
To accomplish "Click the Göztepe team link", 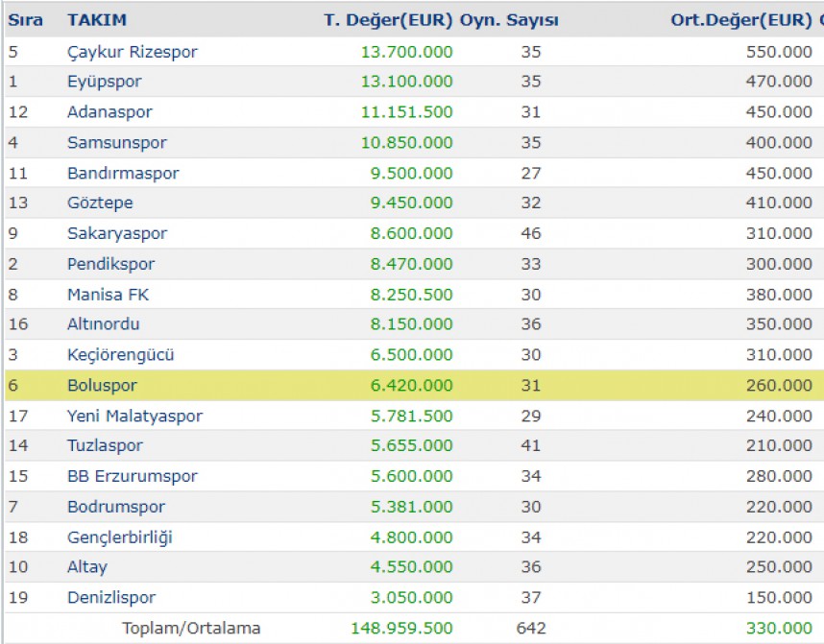I will 101,203.
